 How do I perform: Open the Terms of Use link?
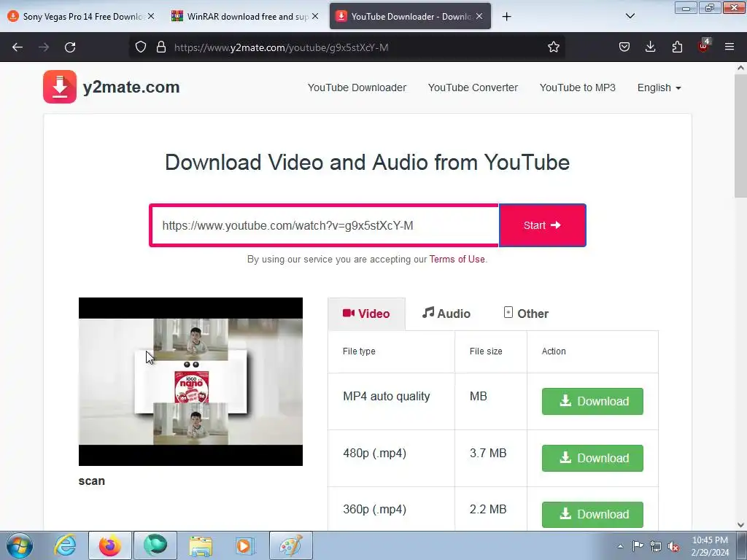457,260
